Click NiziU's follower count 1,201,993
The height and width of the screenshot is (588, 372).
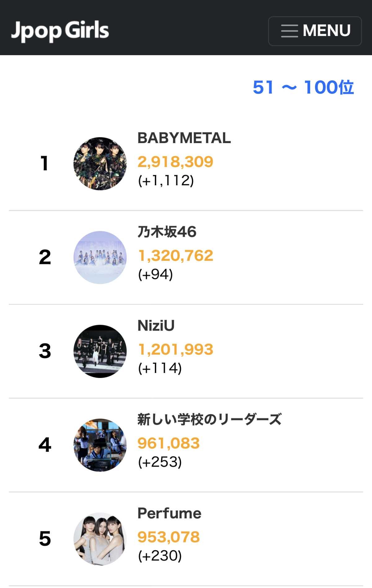pos(175,349)
